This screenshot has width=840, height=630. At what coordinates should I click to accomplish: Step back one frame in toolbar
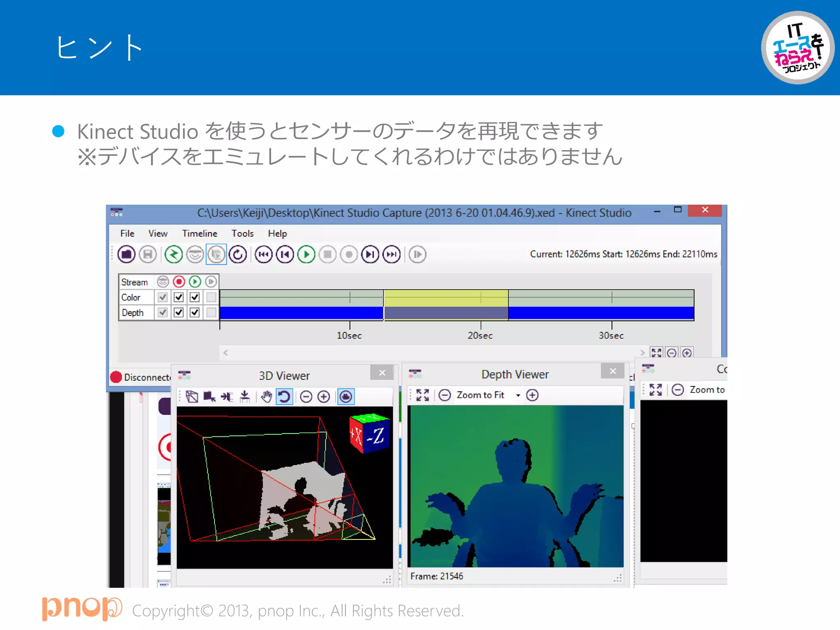tap(285, 254)
